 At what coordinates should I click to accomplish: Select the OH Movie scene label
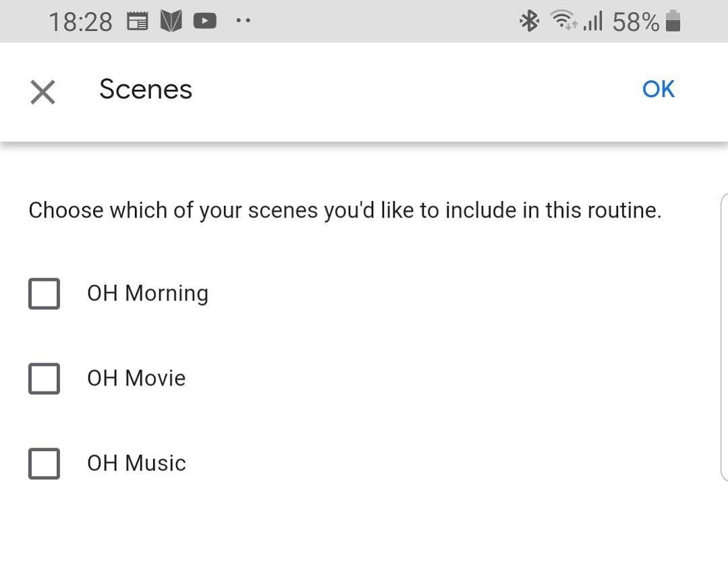[x=136, y=378]
